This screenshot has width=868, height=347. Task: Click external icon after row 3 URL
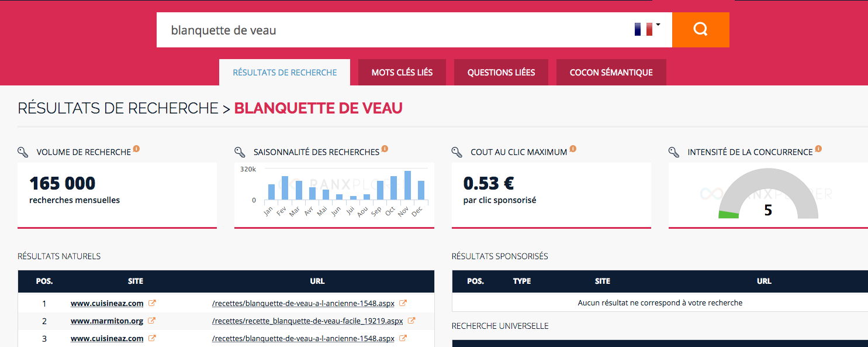point(403,338)
